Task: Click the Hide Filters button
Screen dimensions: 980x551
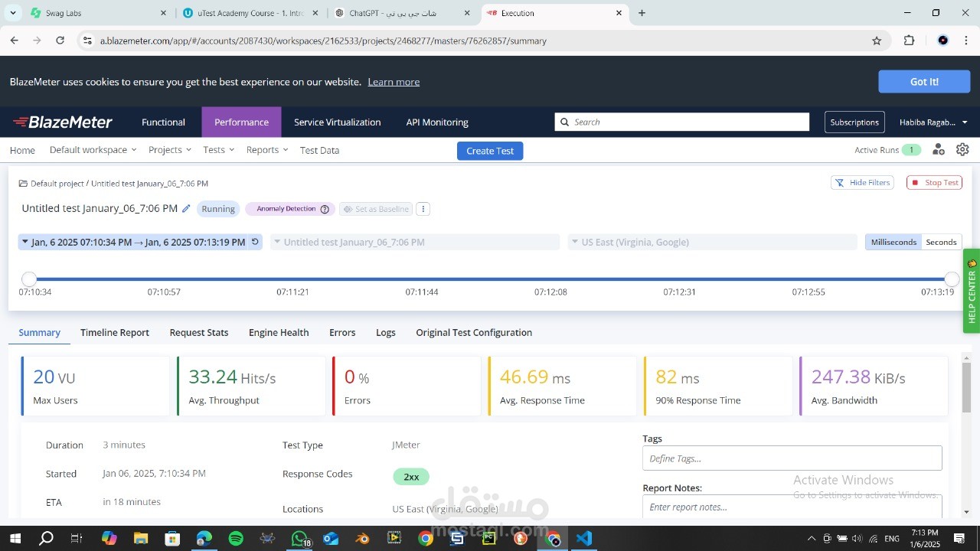Action: click(x=862, y=182)
